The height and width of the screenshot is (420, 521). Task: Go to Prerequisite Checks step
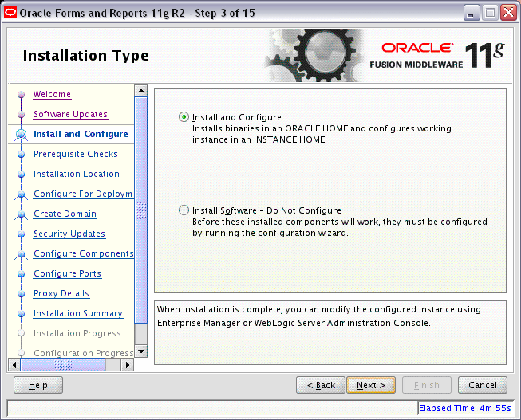[x=76, y=154]
